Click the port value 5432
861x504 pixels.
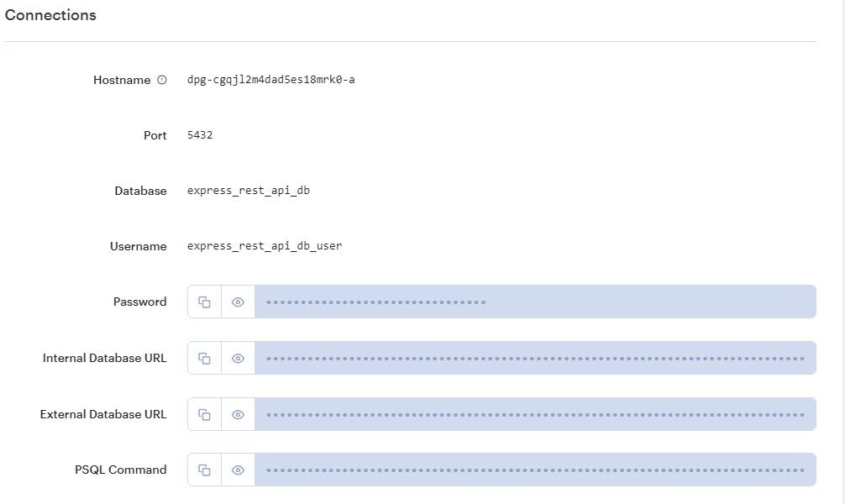click(x=200, y=134)
